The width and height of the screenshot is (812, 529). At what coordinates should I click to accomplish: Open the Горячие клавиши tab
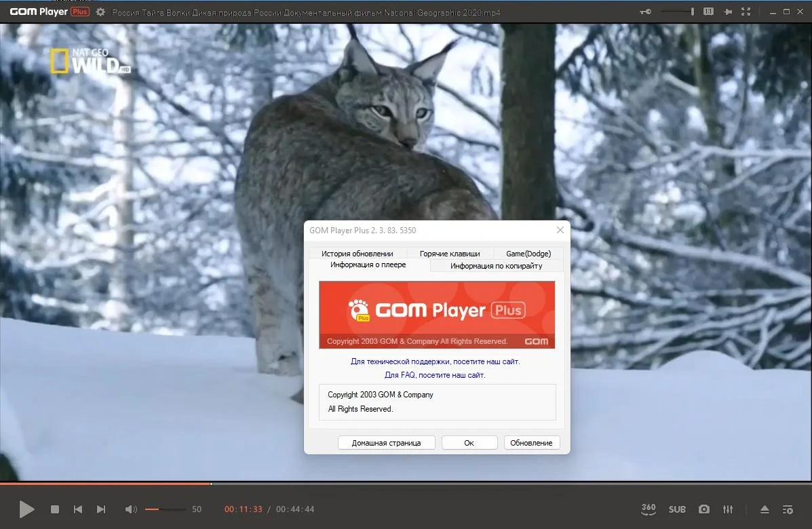450,253
